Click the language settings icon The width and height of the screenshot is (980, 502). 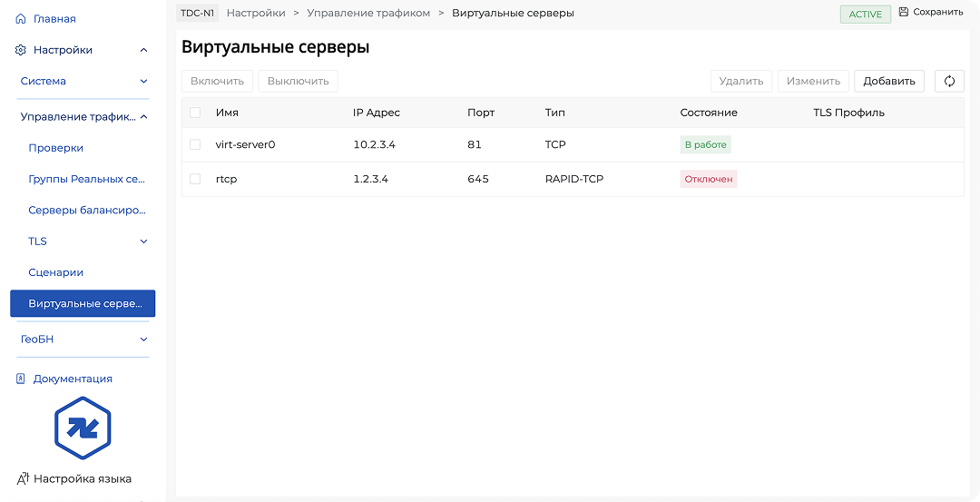[x=24, y=478]
